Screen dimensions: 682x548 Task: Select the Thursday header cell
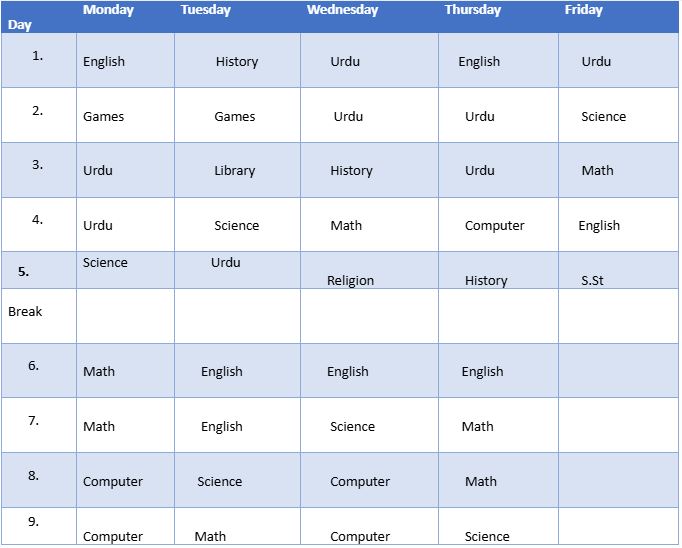(499, 17)
